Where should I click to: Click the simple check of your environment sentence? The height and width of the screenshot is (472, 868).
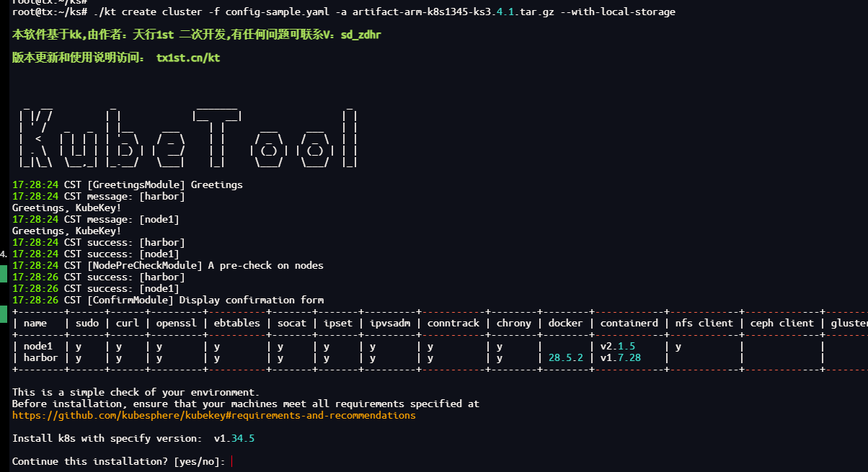click(x=136, y=392)
